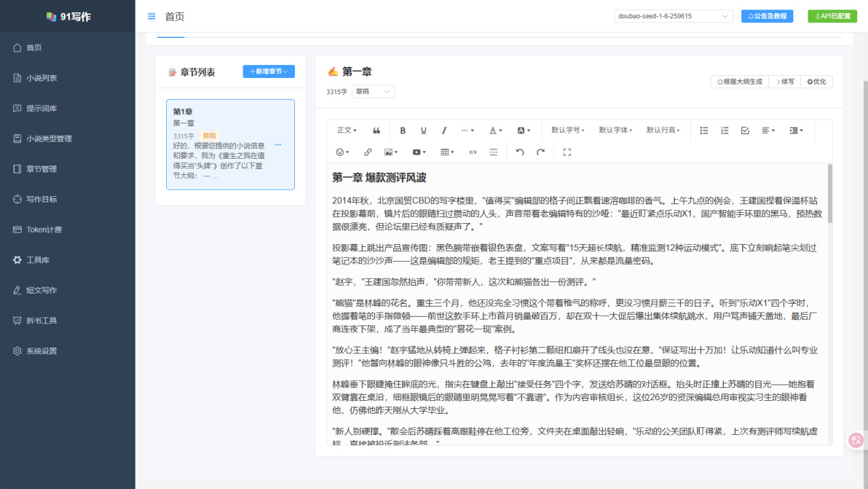Open the 默认字号 font size dropdown
Screen dimensions: 868x489
568,130
